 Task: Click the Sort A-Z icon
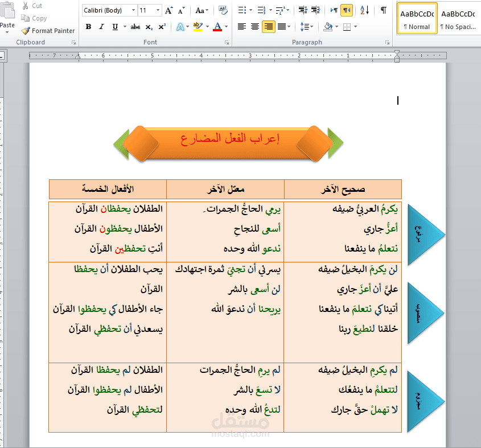(x=365, y=10)
